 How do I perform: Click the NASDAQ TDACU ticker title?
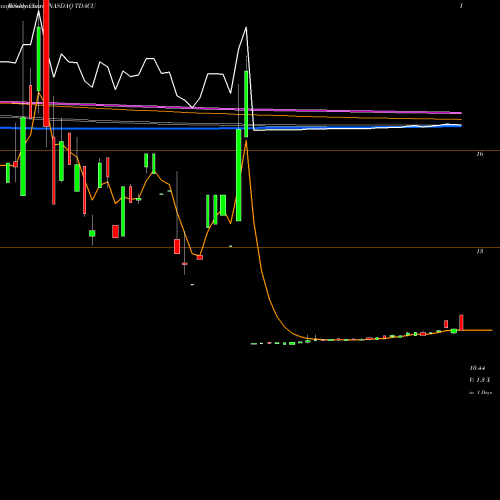[x=72, y=6]
